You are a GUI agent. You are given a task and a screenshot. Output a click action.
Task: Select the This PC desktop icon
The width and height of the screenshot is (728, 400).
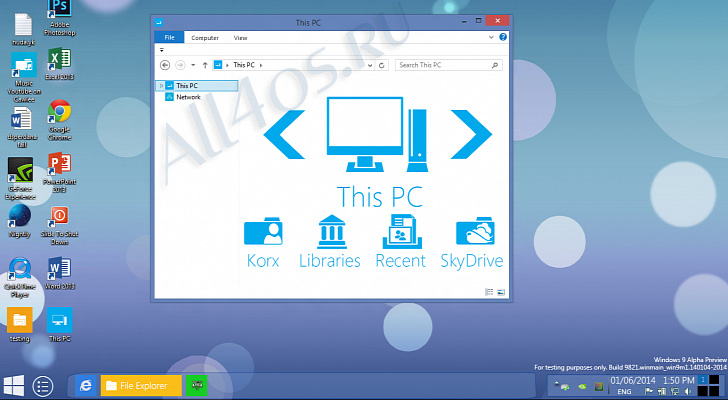59,324
